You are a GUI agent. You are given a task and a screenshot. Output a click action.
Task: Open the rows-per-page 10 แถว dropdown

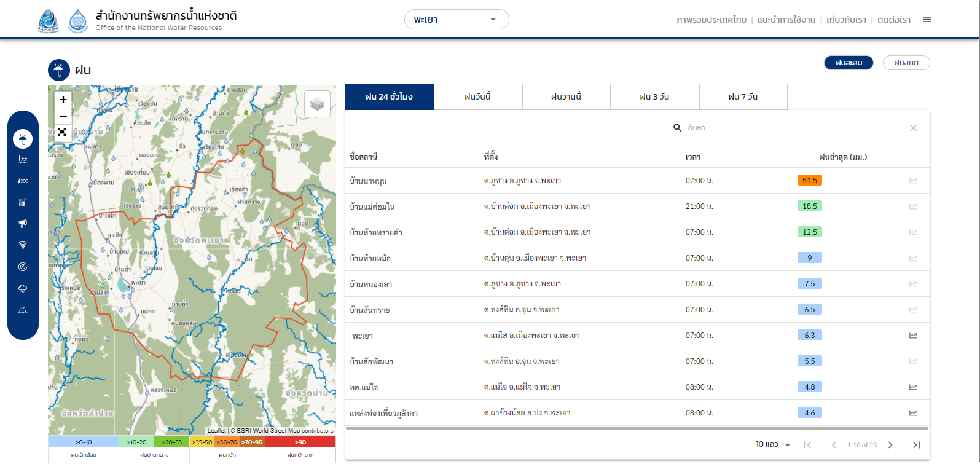[x=773, y=444]
